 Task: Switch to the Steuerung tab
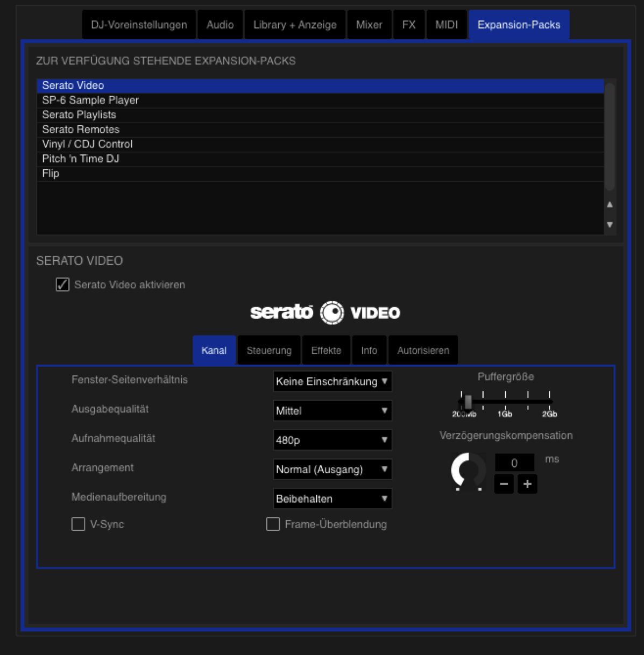pos(269,351)
